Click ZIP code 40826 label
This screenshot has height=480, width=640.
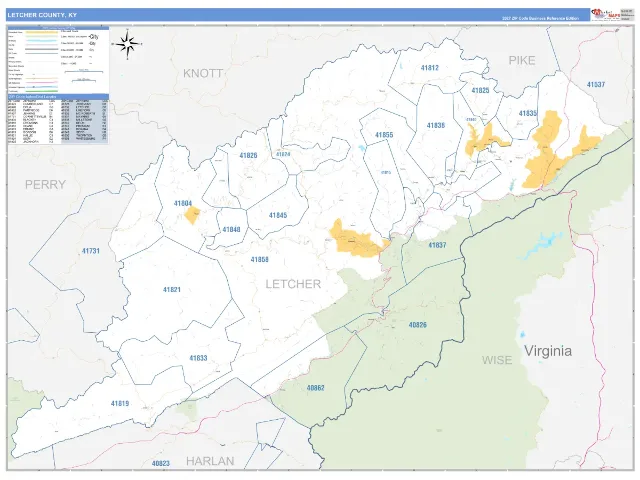pyautogui.click(x=418, y=325)
